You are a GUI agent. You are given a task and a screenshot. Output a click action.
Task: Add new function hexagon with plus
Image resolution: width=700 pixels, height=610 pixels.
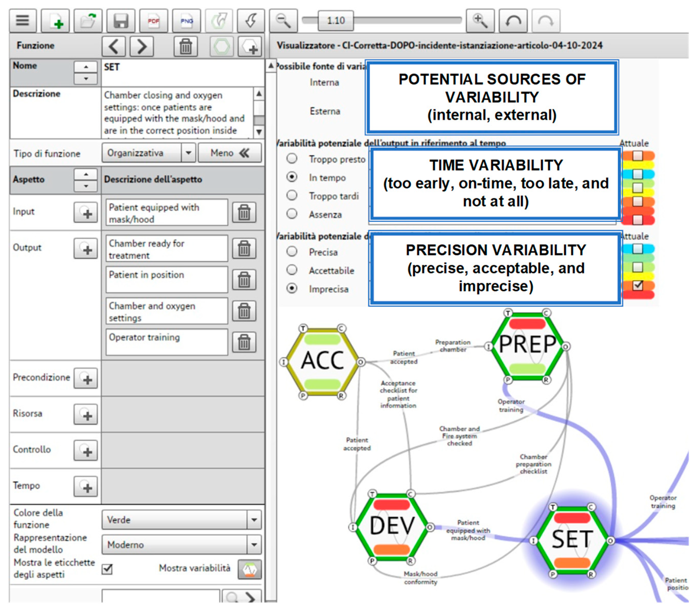pos(250,46)
